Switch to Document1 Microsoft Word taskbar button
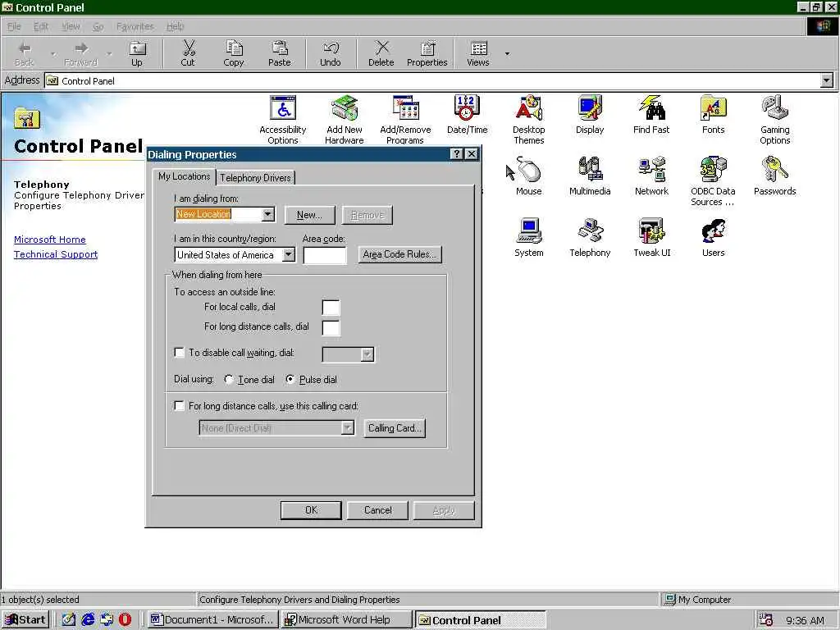This screenshot has height=630, width=840. click(x=212, y=620)
